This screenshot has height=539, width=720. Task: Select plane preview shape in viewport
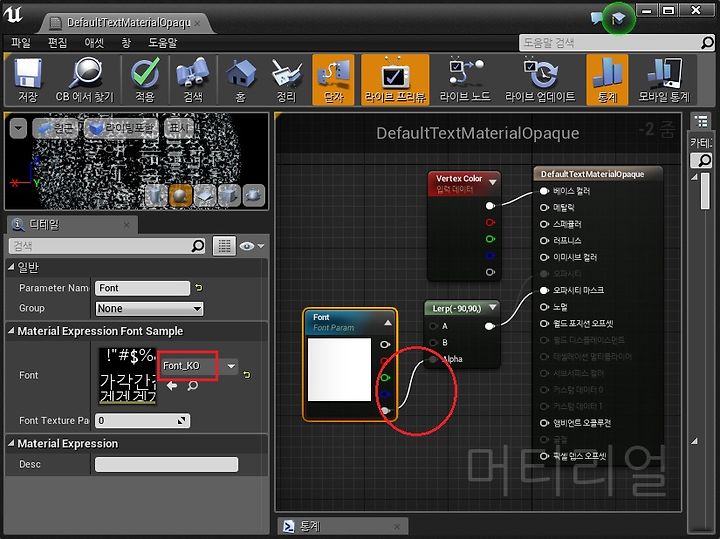click(205, 195)
